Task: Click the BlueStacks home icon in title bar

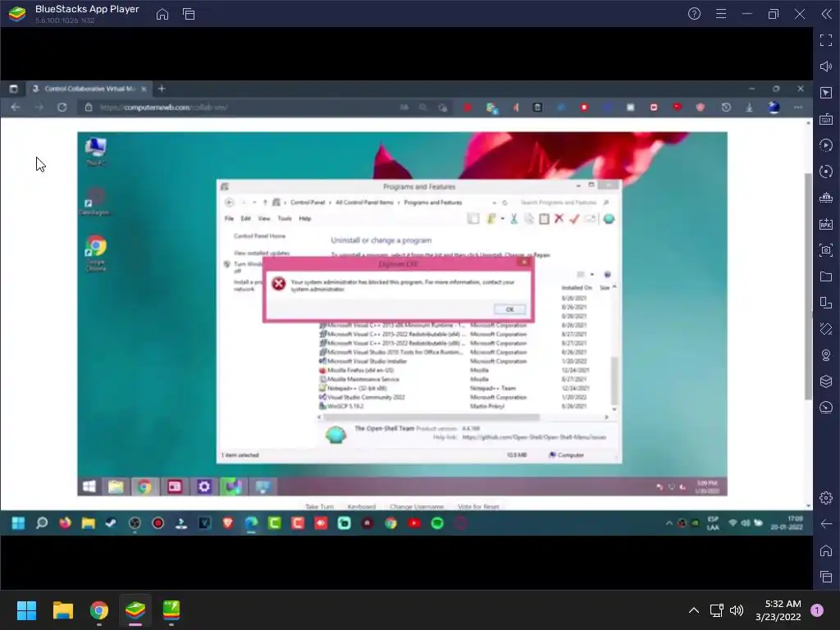Action: tap(162, 14)
